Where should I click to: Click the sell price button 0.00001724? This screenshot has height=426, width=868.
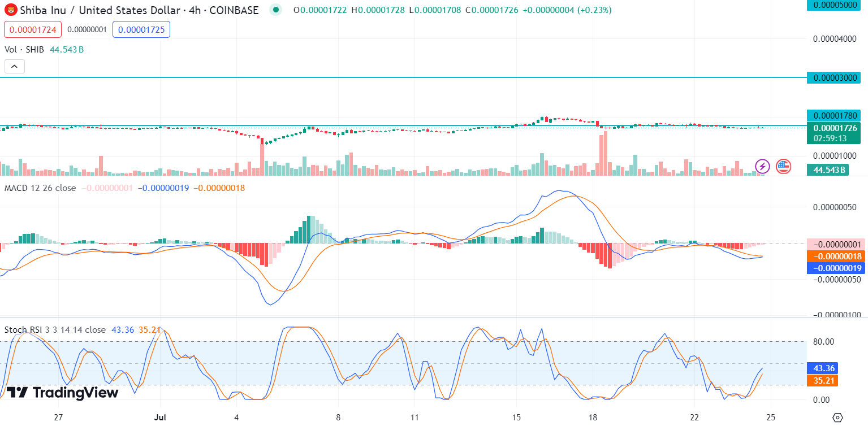[x=32, y=29]
